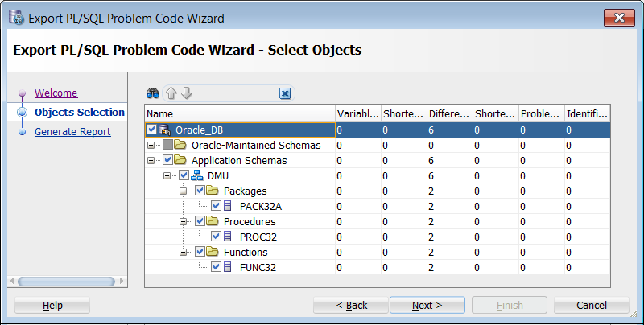Uncheck the PROC32 checkbox
The image size is (644, 325).
[216, 237]
